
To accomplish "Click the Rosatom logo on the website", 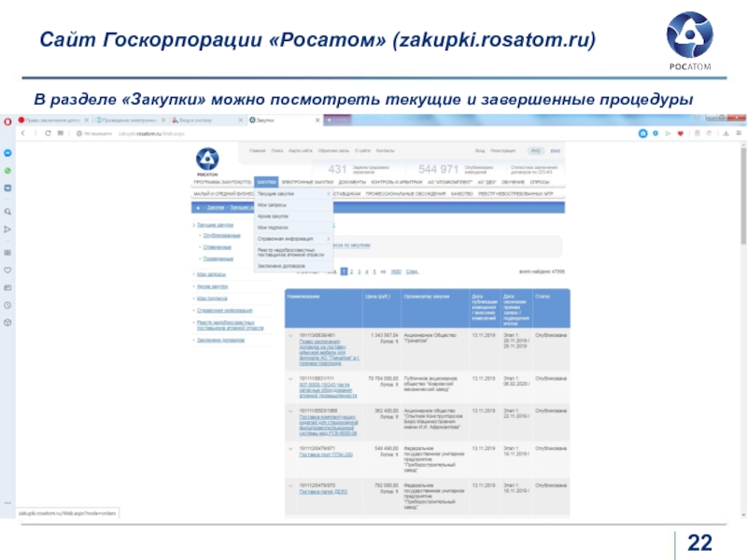I will (x=207, y=161).
